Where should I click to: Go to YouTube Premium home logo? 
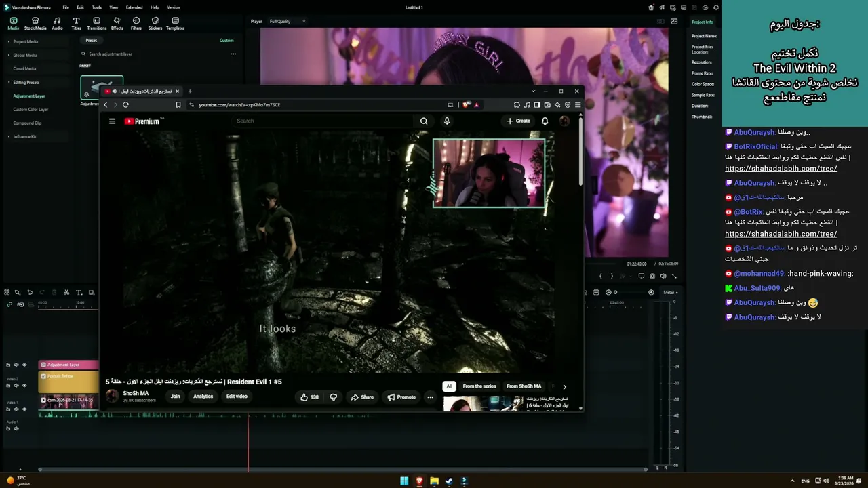[x=142, y=121]
